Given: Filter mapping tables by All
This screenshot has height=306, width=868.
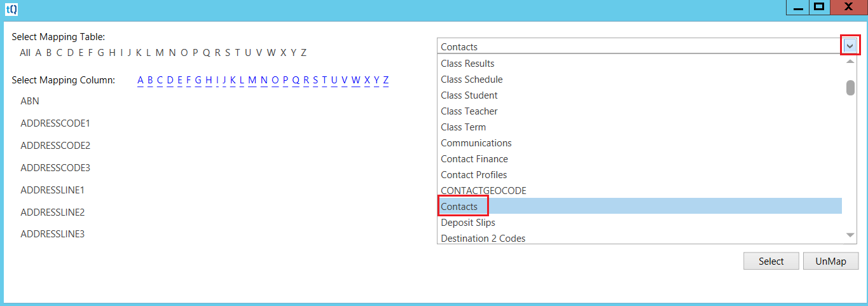Looking at the screenshot, I should pos(25,53).
